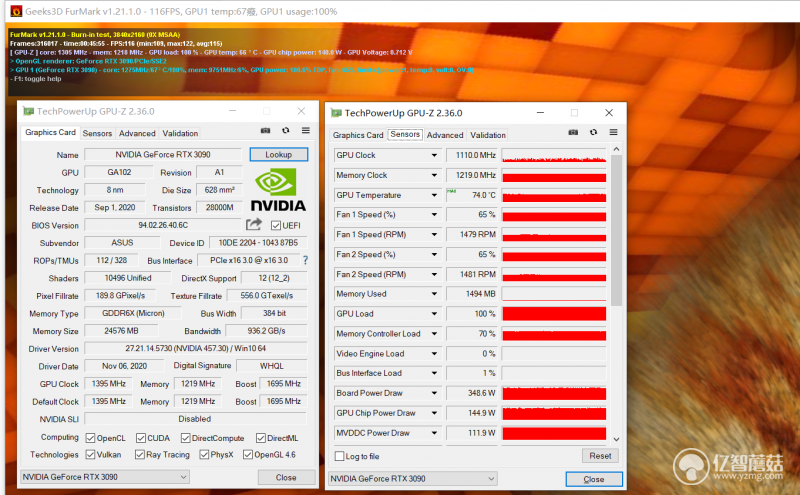Open the Memory Controller Load dropdown
The height and width of the screenshot is (495, 800).
pos(434,334)
